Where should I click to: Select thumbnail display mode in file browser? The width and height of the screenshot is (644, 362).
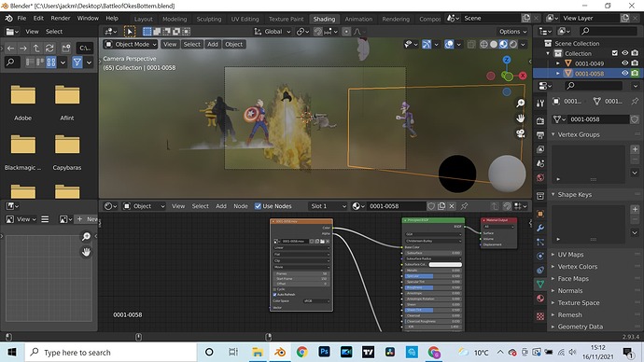(51, 63)
